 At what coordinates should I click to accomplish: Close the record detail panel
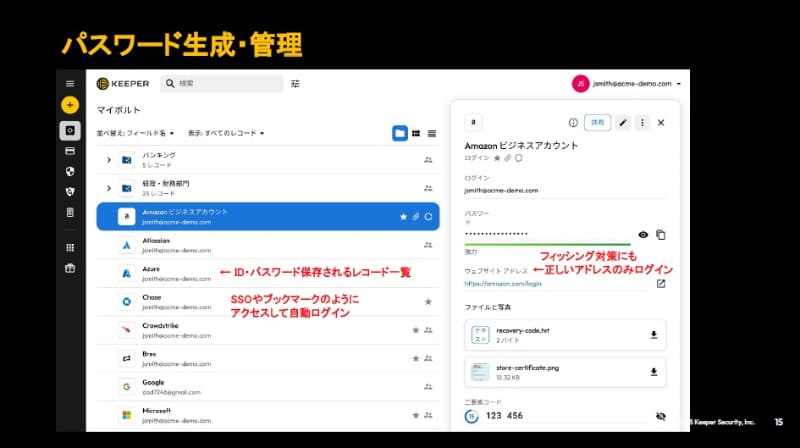pyautogui.click(x=661, y=122)
